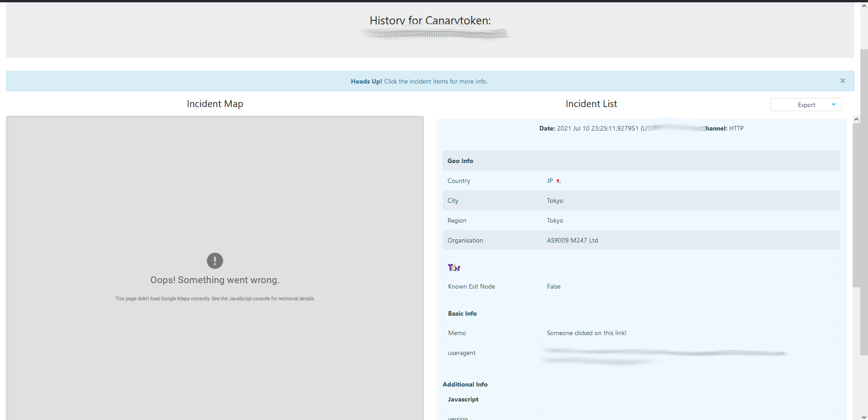Click the 'Oops! Something went wrong.' message
This screenshot has width=868, height=420.
[215, 280]
